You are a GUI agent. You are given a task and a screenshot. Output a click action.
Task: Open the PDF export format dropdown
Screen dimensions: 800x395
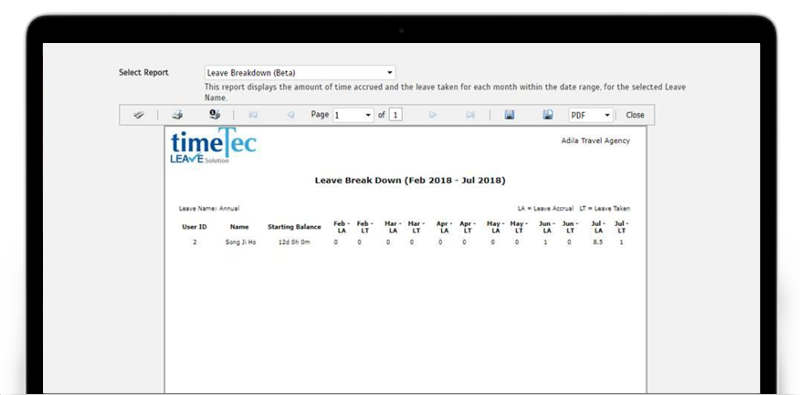[590, 115]
